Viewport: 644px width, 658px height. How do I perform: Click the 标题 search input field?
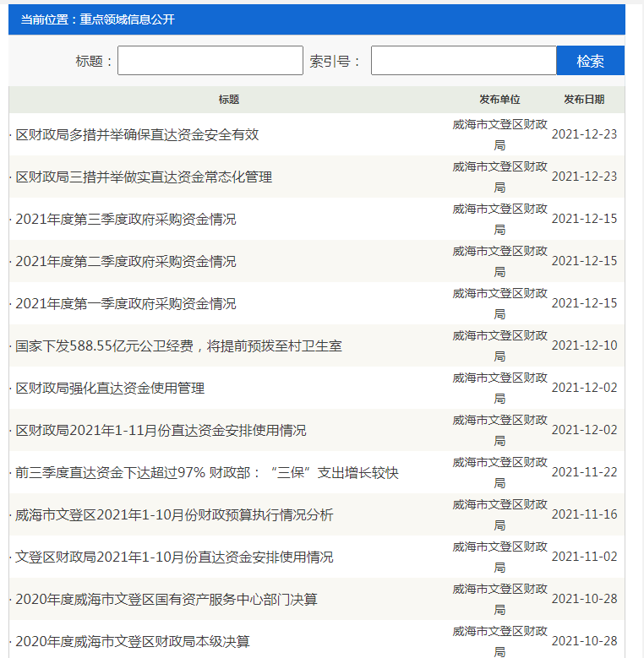pyautogui.click(x=210, y=61)
